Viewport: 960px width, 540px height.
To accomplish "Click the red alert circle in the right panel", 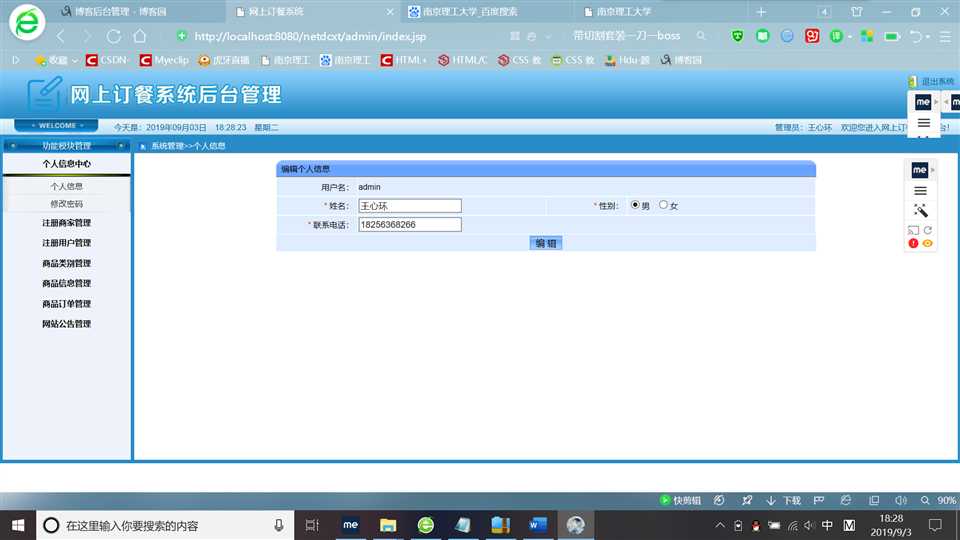I will [x=913, y=243].
